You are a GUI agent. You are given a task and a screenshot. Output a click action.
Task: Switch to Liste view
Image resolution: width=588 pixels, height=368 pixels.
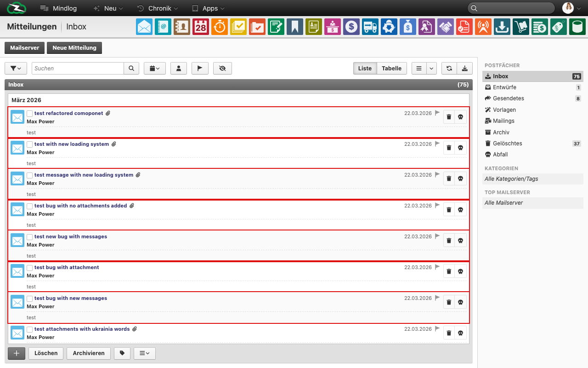click(x=365, y=68)
